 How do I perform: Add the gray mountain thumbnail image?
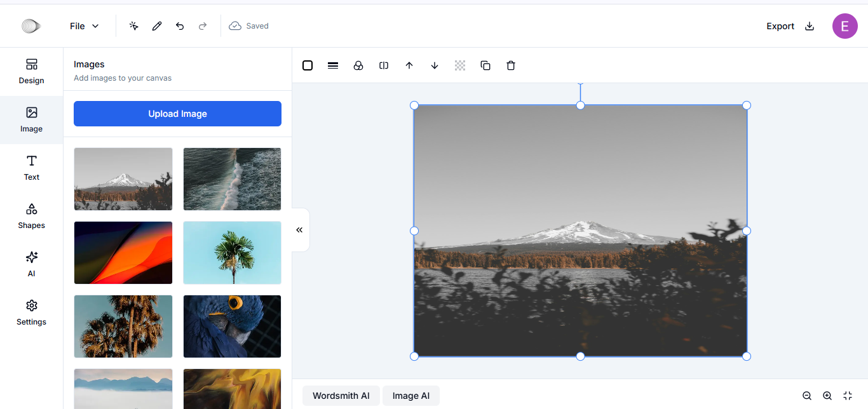(x=123, y=179)
